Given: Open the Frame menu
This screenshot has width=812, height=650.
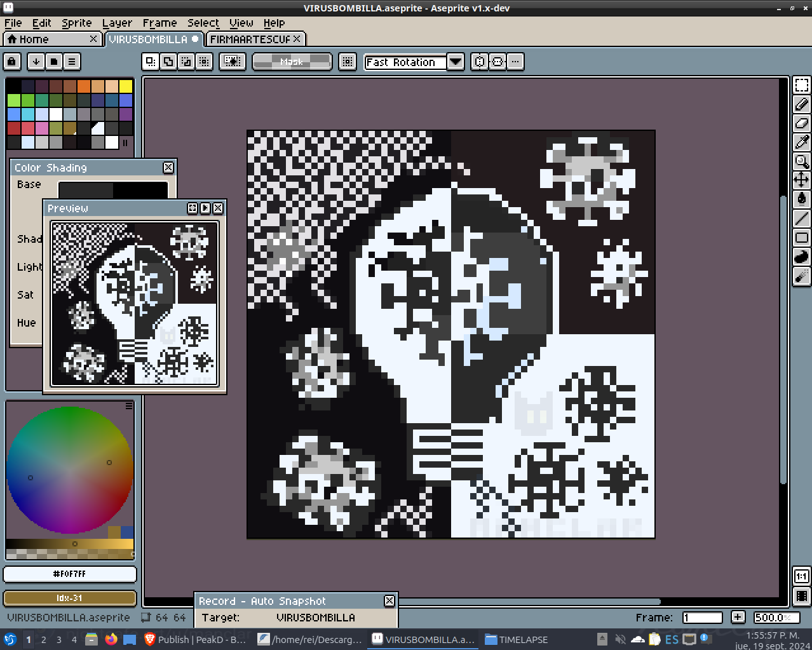Looking at the screenshot, I should [159, 23].
